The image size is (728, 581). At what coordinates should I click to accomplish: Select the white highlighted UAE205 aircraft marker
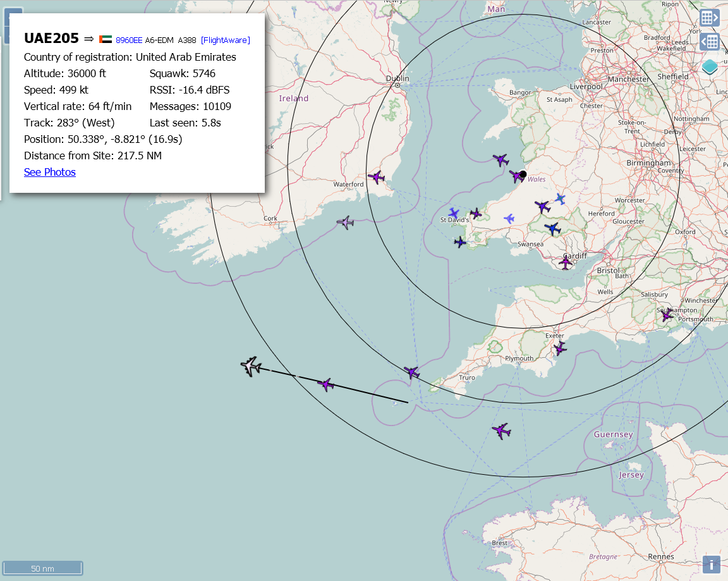(x=252, y=366)
